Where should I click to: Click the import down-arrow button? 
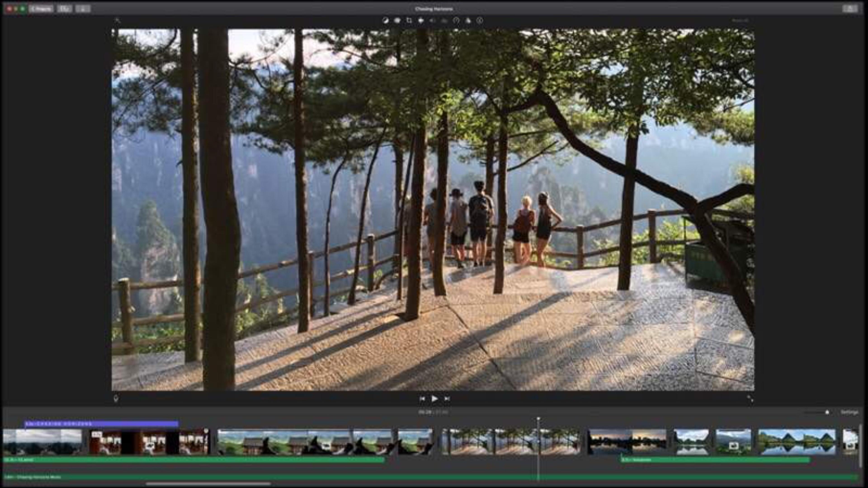83,9
